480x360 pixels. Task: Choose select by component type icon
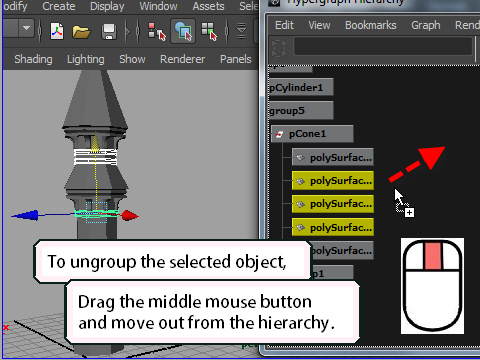pos(209,31)
